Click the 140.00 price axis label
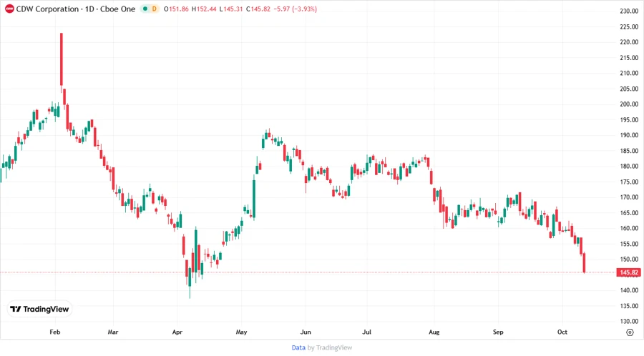This screenshot has width=644, height=356. (629, 290)
